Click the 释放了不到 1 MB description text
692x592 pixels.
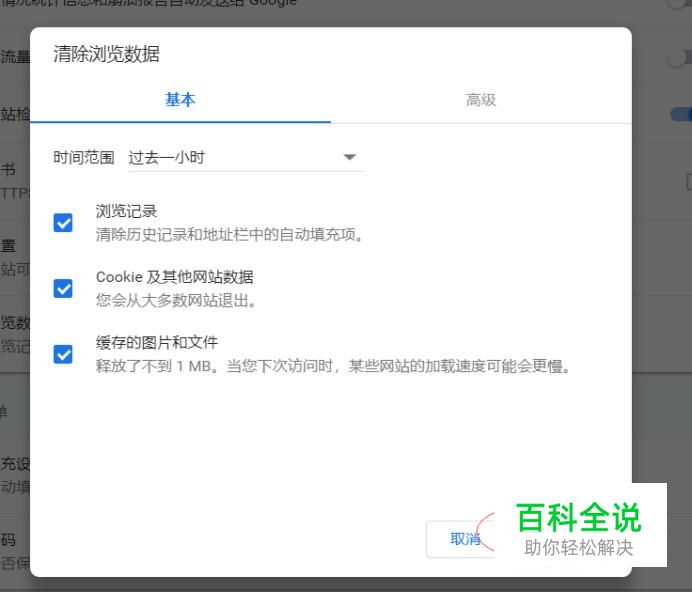tap(334, 366)
